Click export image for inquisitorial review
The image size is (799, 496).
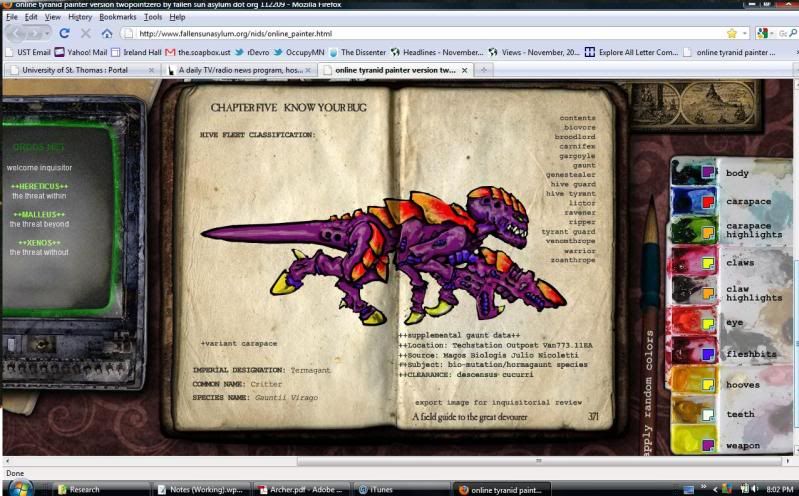click(498, 402)
